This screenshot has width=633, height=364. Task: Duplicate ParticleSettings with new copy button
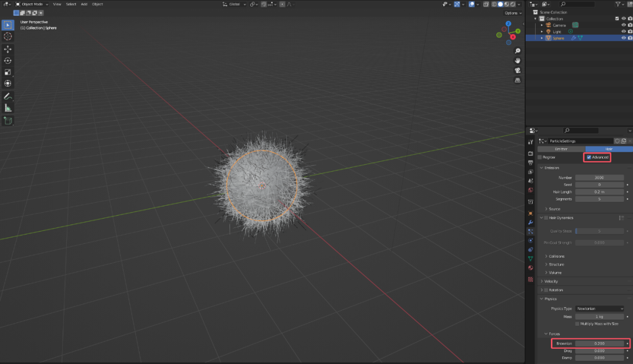[624, 141]
